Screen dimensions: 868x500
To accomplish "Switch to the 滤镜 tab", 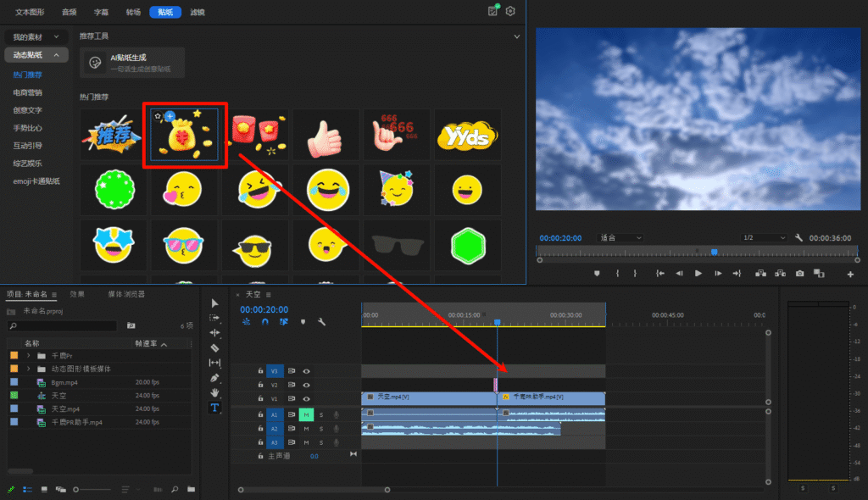I will click(x=197, y=12).
